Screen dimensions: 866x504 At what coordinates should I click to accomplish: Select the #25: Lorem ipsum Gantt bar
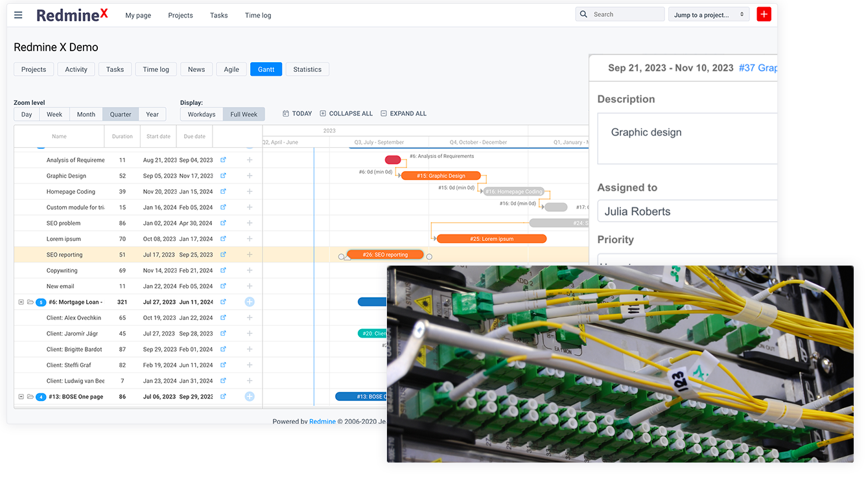pyautogui.click(x=491, y=239)
